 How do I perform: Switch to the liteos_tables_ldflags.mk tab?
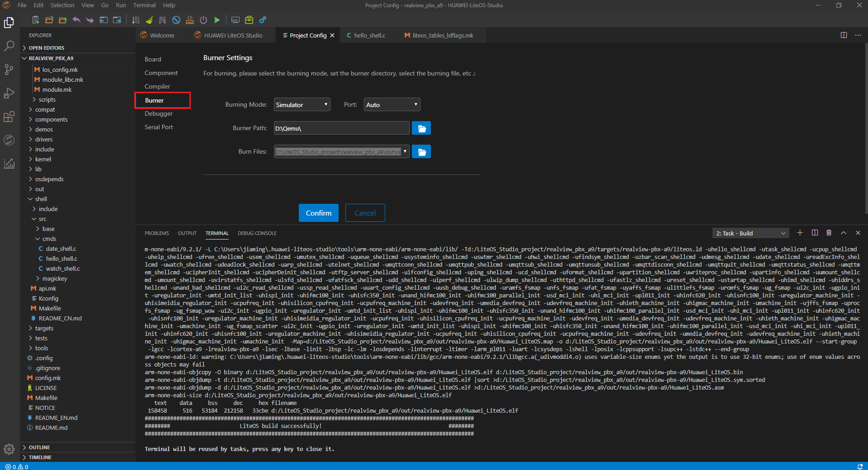[443, 35]
